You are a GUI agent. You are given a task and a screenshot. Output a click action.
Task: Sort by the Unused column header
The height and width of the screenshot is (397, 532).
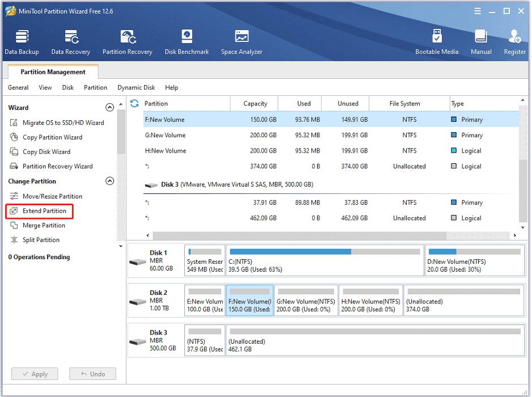click(x=345, y=103)
